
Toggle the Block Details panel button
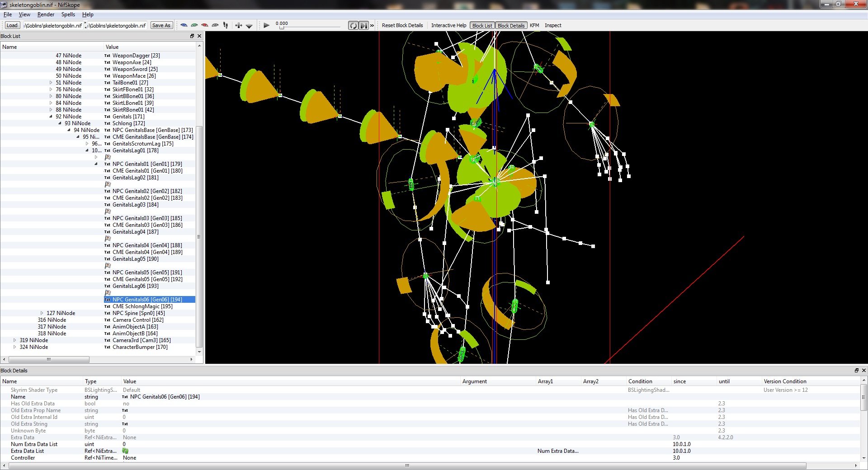coord(511,25)
